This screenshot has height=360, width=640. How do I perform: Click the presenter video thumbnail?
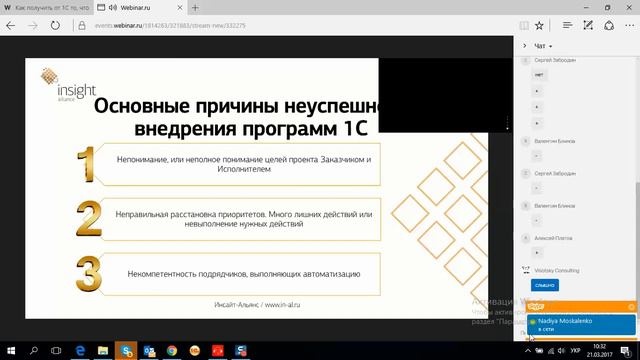[x=445, y=95]
